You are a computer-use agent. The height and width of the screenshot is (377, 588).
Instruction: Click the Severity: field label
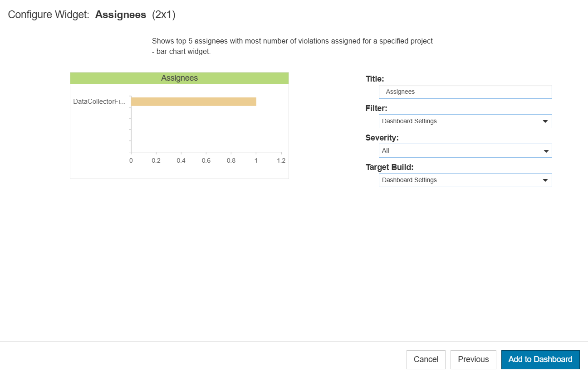[x=382, y=138]
